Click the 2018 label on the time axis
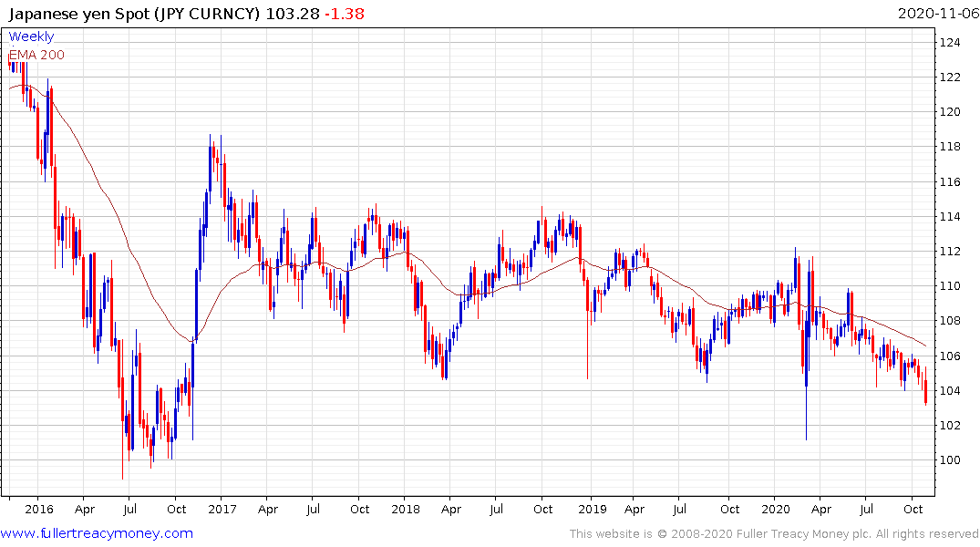The image size is (980, 547). coord(405,509)
